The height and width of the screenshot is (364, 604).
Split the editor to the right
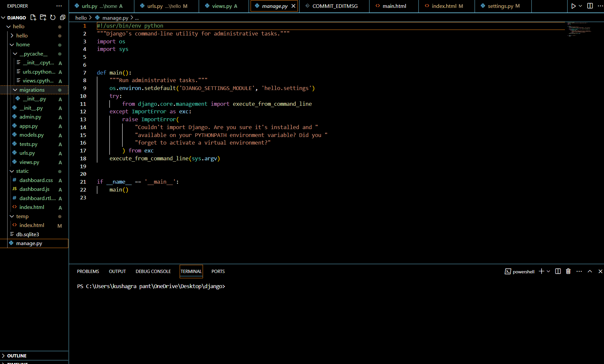pyautogui.click(x=590, y=6)
